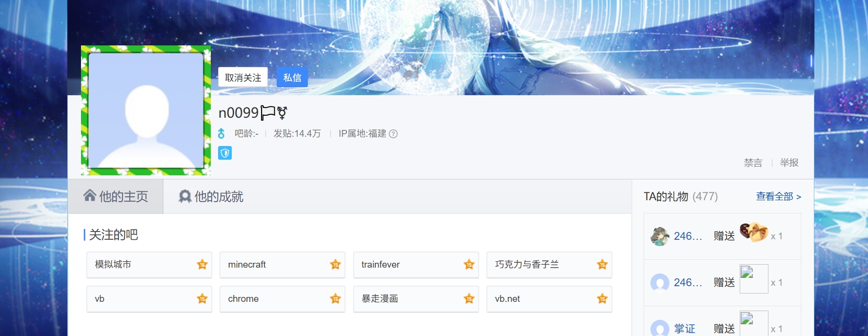
Task: Click the 禁言 link
Action: [x=753, y=163]
